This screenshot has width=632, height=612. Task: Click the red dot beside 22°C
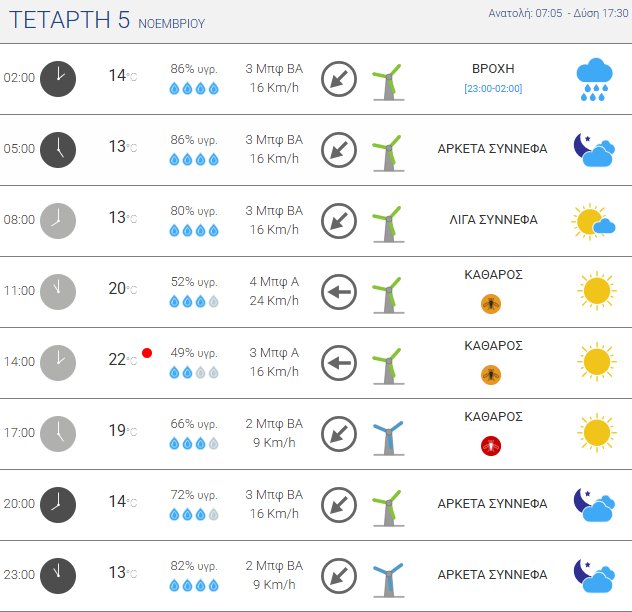pos(147,353)
